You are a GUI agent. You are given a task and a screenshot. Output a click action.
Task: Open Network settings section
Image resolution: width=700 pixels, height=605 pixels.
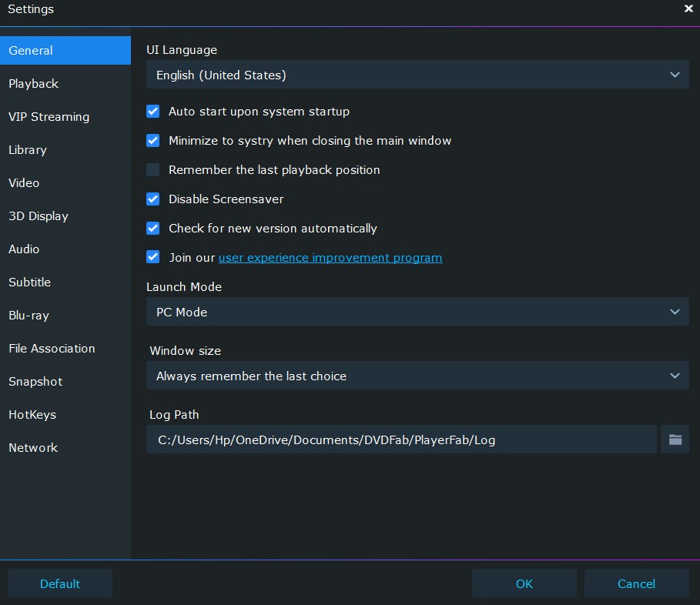pyautogui.click(x=65, y=447)
